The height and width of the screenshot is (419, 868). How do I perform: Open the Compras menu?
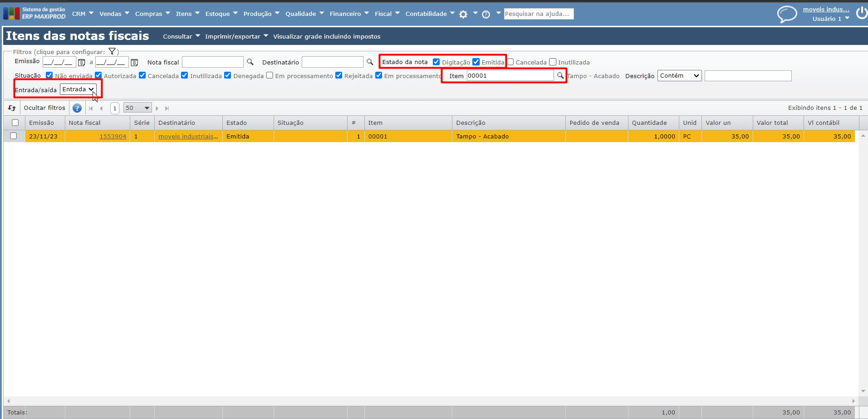(x=152, y=14)
